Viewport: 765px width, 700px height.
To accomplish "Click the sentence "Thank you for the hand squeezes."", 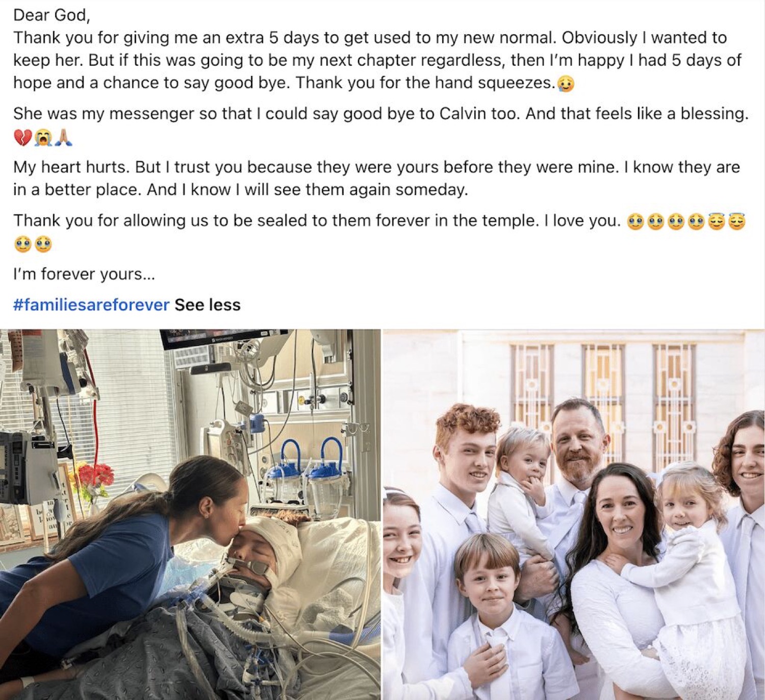I will point(425,83).
